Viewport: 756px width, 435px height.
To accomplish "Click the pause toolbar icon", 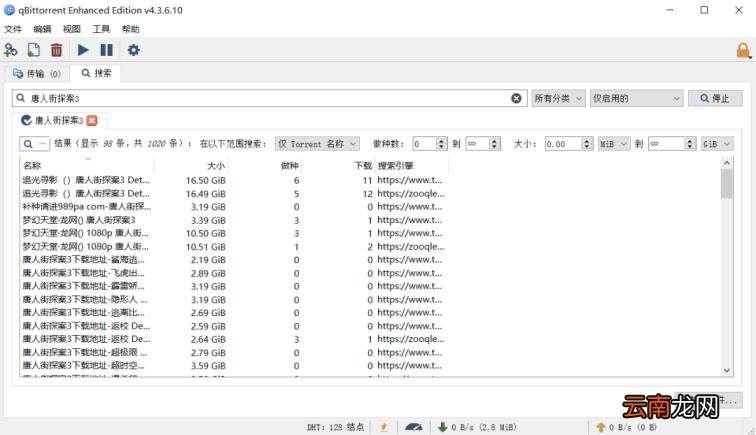I will click(x=107, y=50).
